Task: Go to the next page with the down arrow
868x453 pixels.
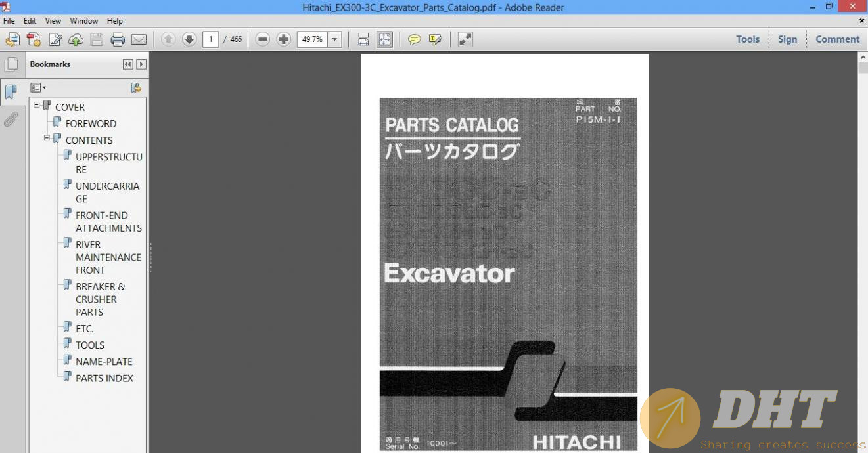Action: pyautogui.click(x=189, y=39)
